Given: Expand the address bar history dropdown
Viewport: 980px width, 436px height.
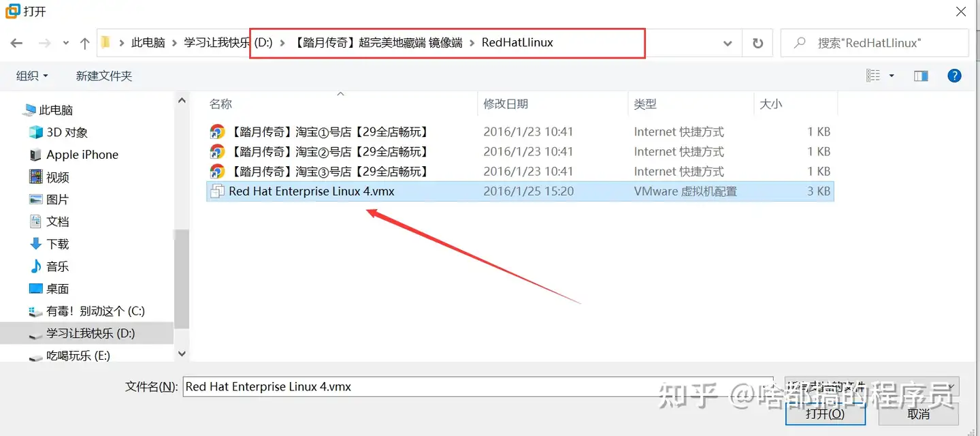Looking at the screenshot, I should pos(728,43).
